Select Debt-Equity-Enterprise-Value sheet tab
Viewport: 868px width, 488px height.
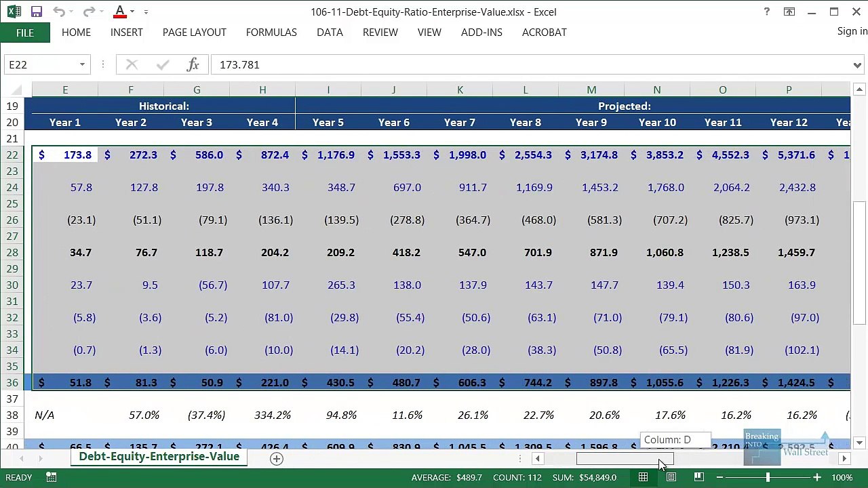[159, 457]
